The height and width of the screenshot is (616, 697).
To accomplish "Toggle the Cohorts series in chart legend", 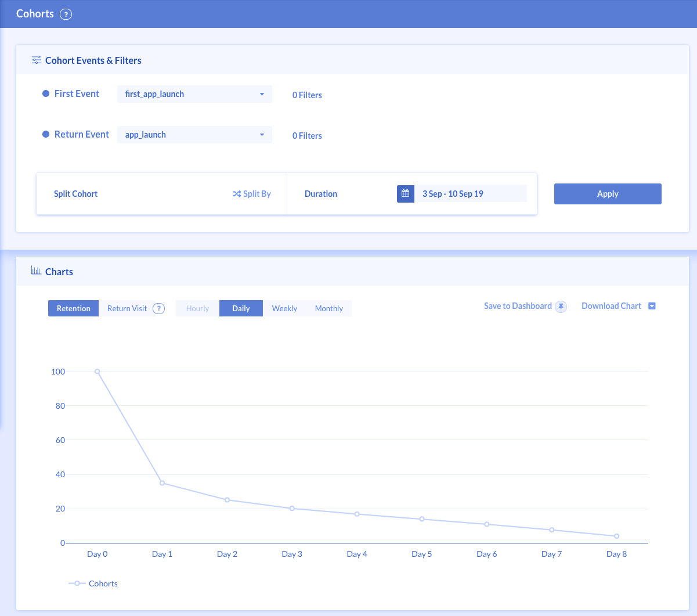I will click(x=93, y=583).
